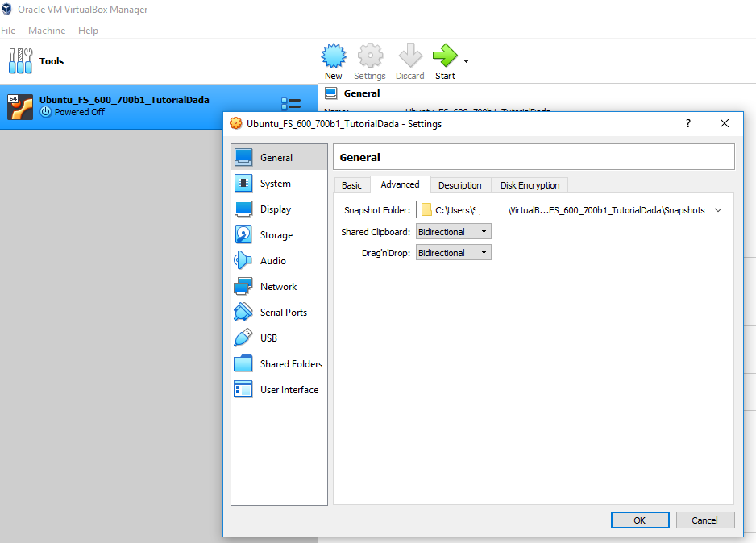Switch to the Basic tab

(351, 185)
